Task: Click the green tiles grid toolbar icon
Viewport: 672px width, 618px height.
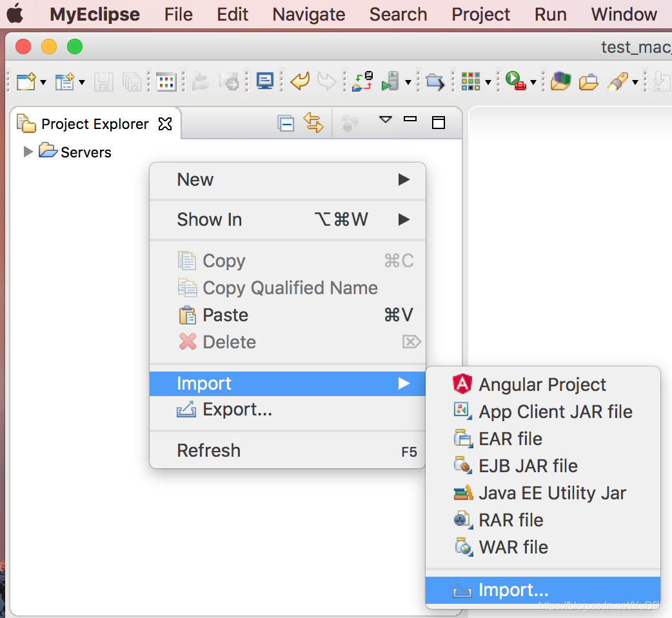Action: 471,81
